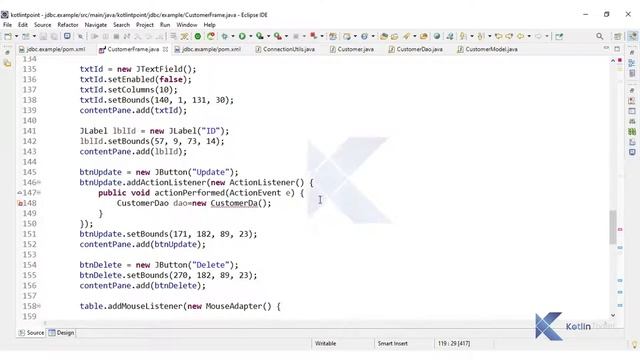
Task: Click the red error marker in overview ruler
Action: (x=620, y=230)
